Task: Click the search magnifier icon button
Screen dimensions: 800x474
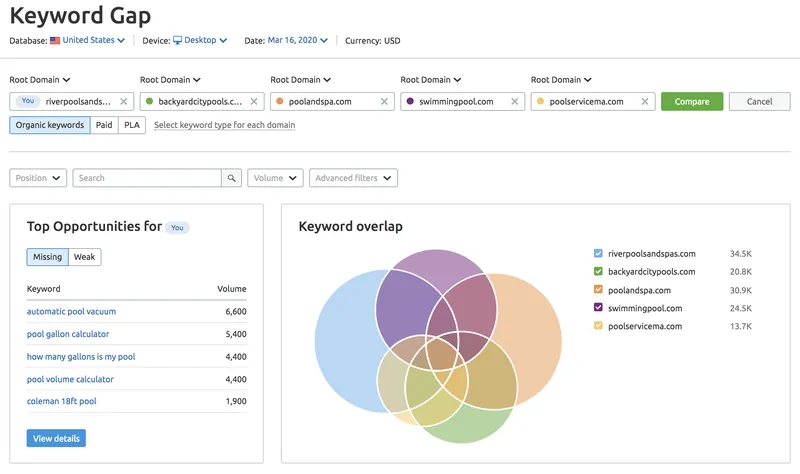Action: coord(232,178)
